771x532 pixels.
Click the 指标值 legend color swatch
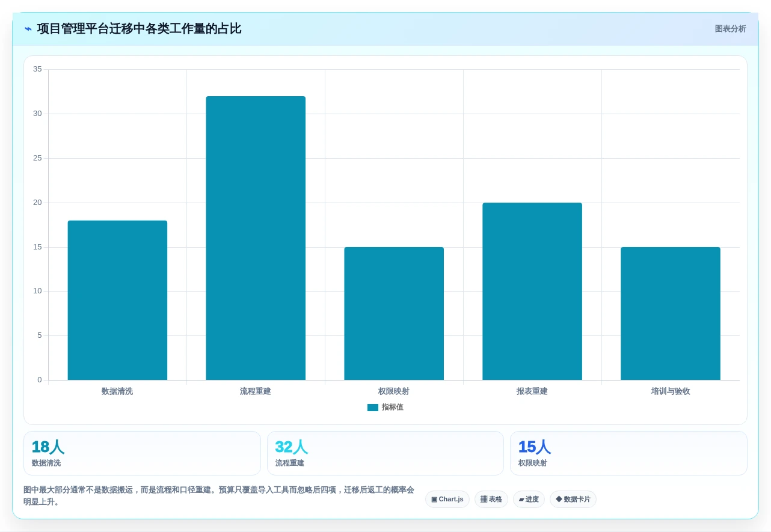(373, 408)
